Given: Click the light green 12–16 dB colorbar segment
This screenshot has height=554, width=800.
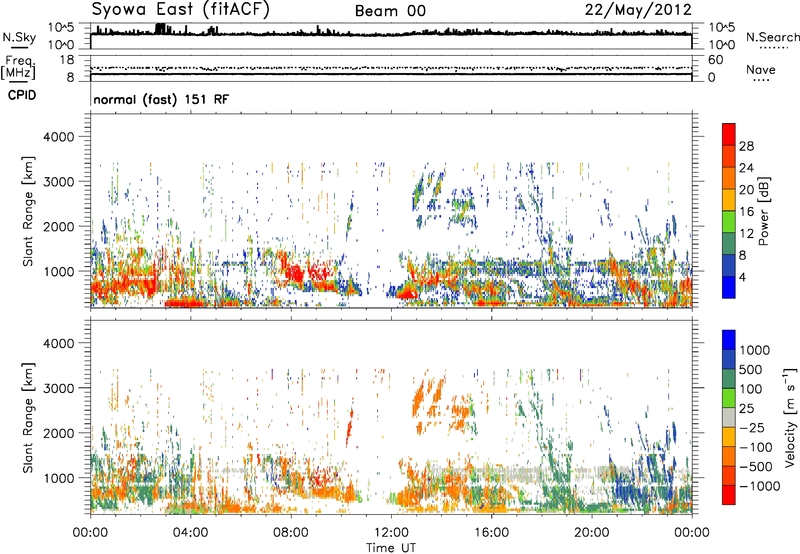Looking at the screenshot, I should (729, 222).
